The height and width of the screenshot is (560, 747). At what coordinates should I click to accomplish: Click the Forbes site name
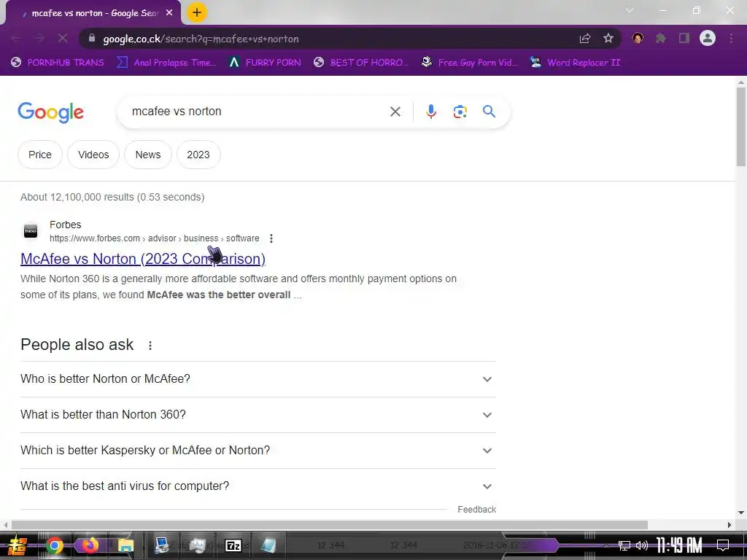(65, 225)
